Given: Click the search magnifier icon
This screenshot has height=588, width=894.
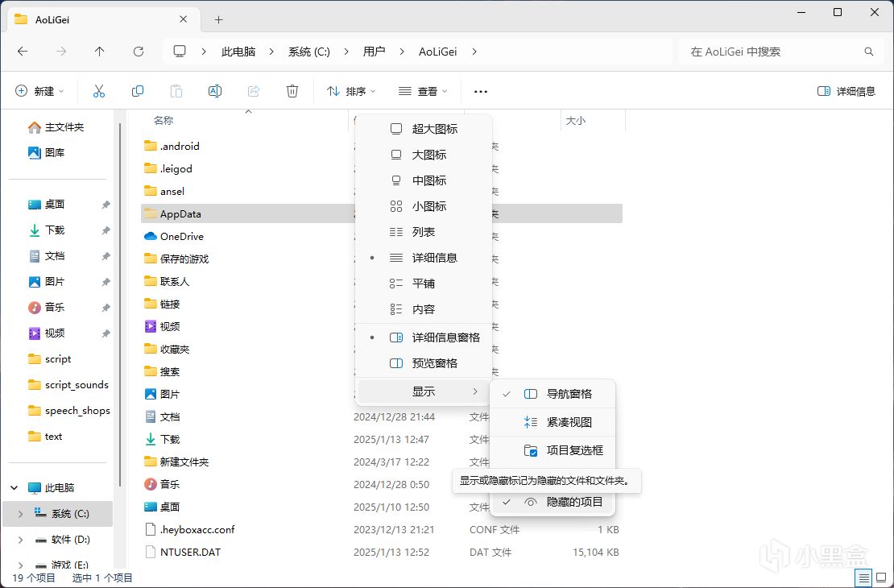Looking at the screenshot, I should tap(869, 52).
